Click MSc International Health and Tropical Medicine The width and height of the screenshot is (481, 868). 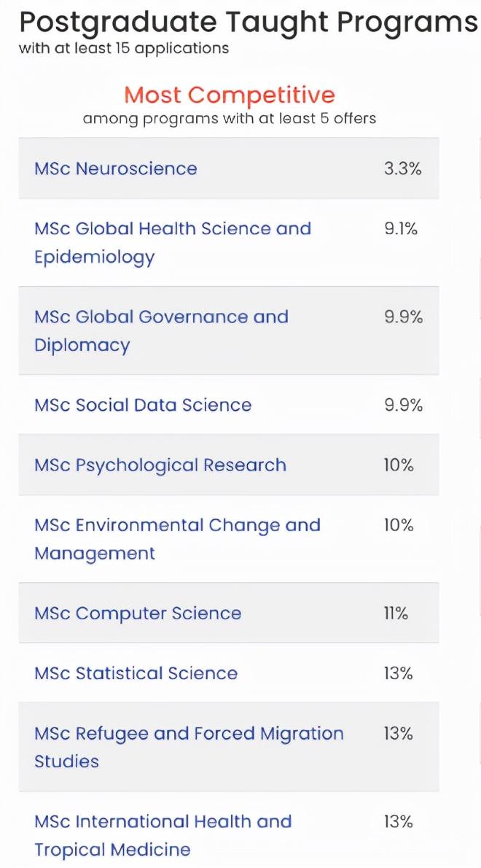click(x=163, y=822)
